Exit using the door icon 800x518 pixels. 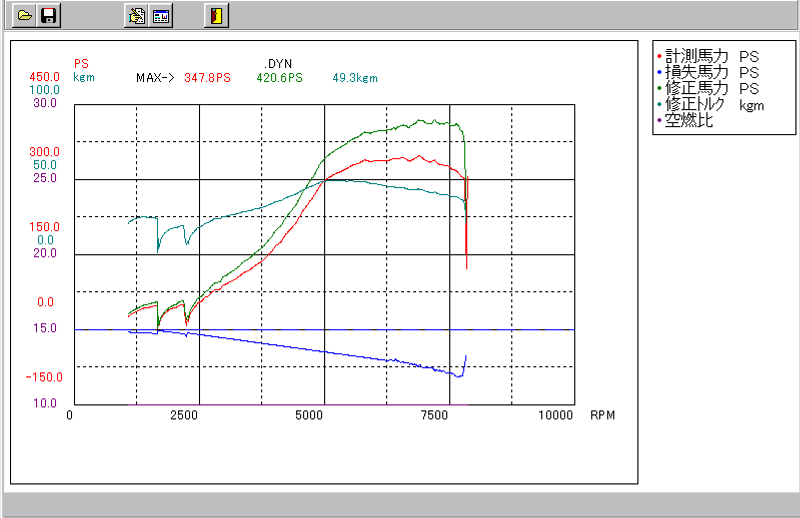pos(216,16)
